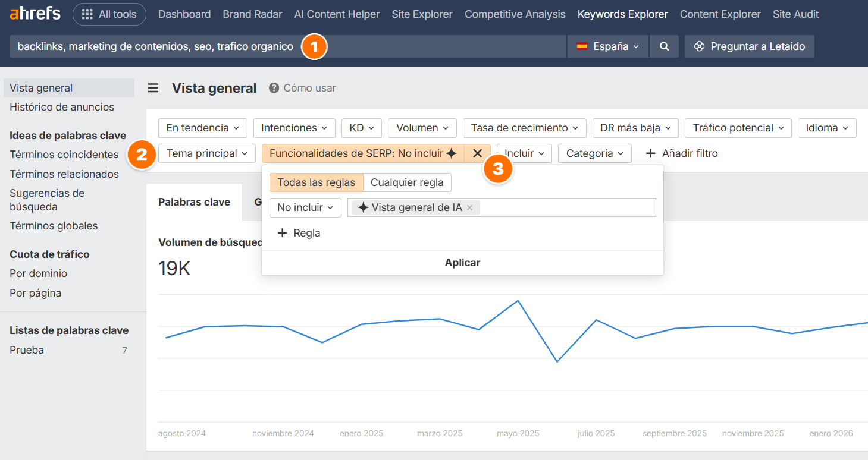
Task: Open the Idioma filter dropdown
Action: coord(827,128)
